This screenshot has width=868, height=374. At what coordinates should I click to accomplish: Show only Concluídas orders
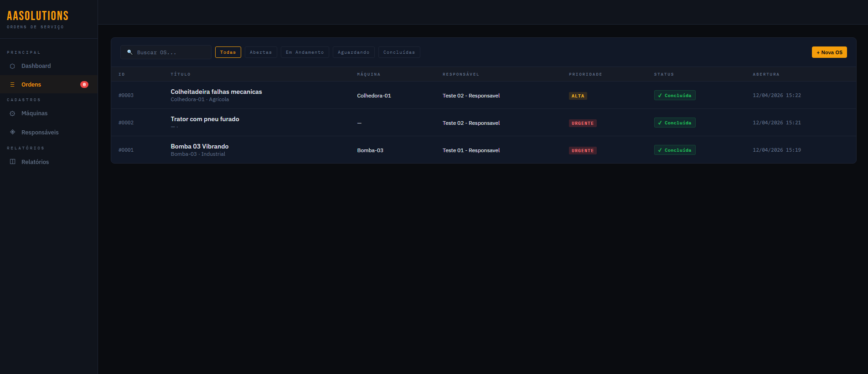tap(399, 52)
